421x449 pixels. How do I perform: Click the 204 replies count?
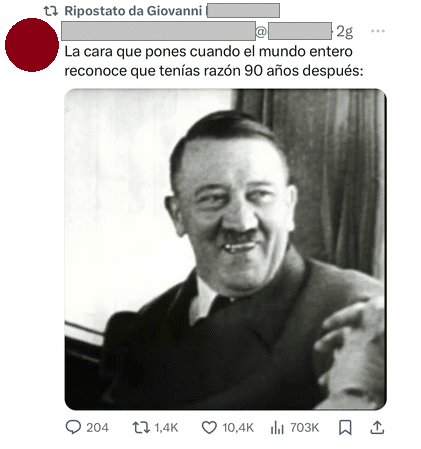[97, 427]
